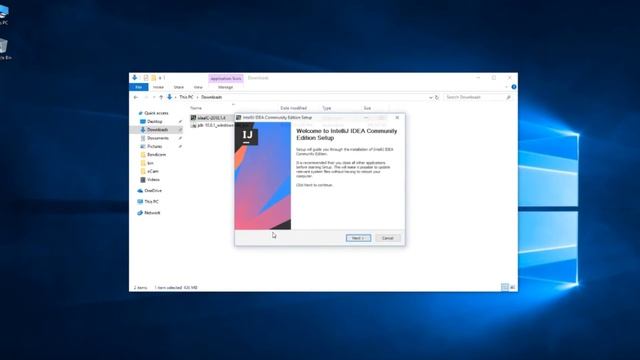Viewport: 640px width, 360px height.
Task: Click the Quick Access Toolbar properties icon
Action: tap(146, 78)
